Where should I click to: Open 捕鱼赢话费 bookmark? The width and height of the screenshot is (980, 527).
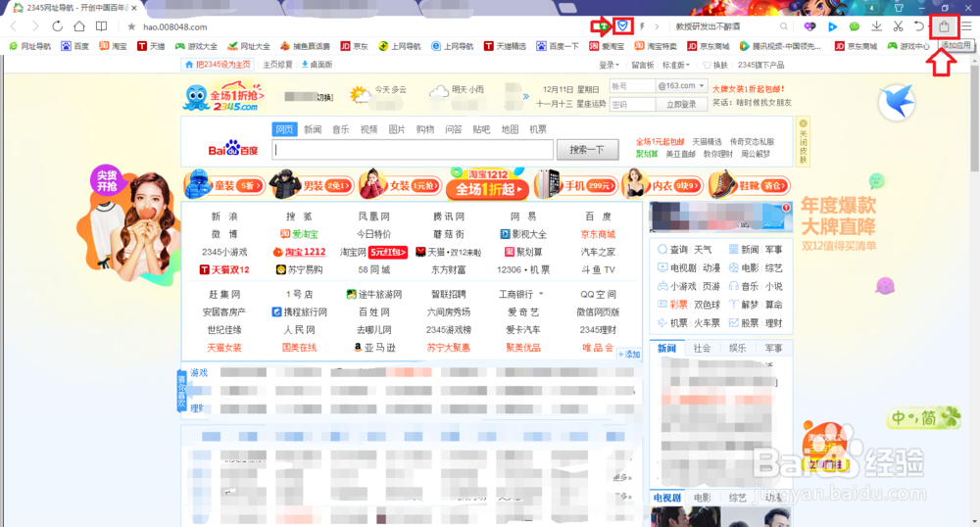(x=305, y=46)
